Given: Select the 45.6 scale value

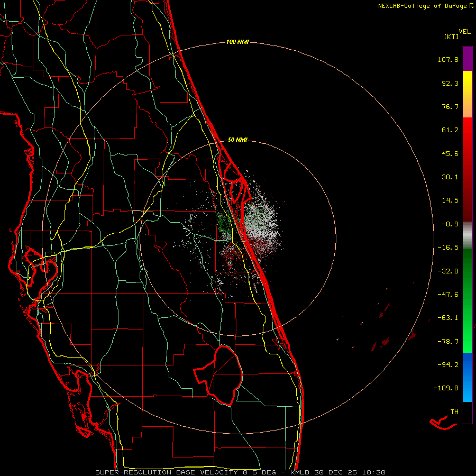Looking at the screenshot, I should [450, 153].
